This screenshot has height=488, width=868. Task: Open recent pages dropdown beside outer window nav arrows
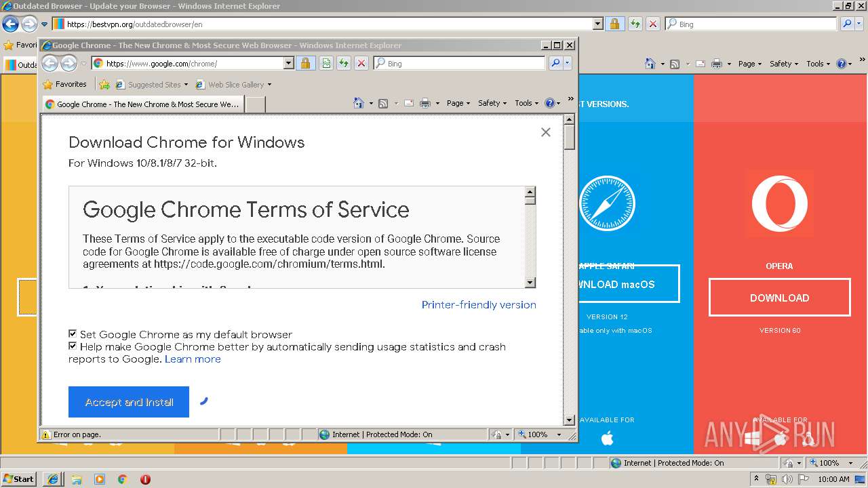pyautogui.click(x=44, y=24)
